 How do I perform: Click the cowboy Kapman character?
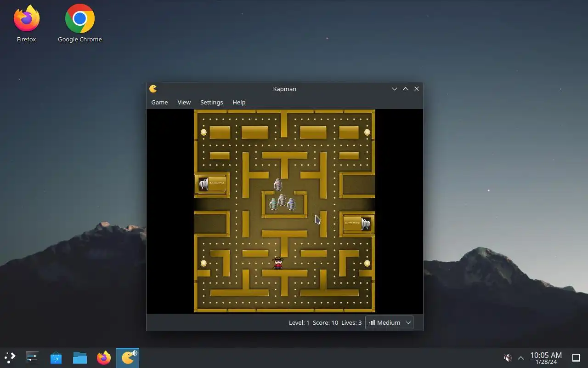click(x=278, y=263)
